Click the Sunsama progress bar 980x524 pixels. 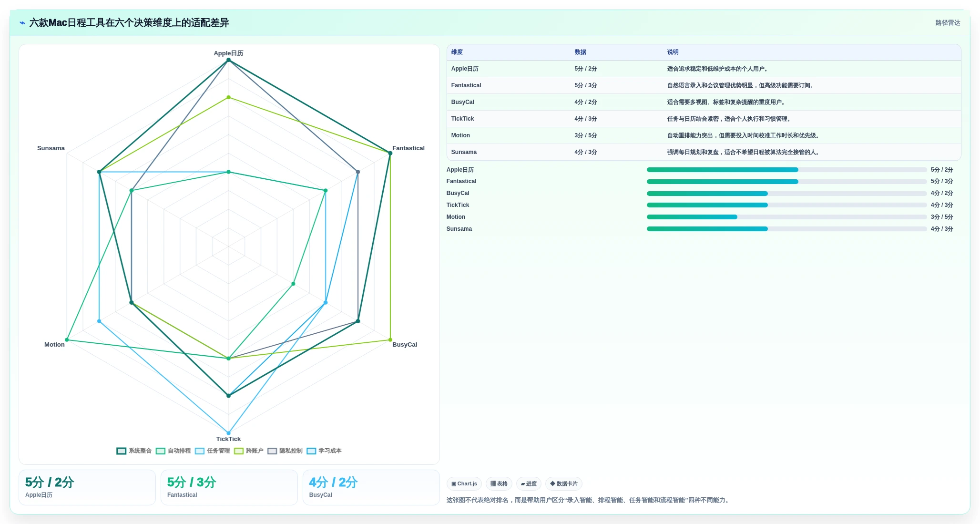[786, 229]
